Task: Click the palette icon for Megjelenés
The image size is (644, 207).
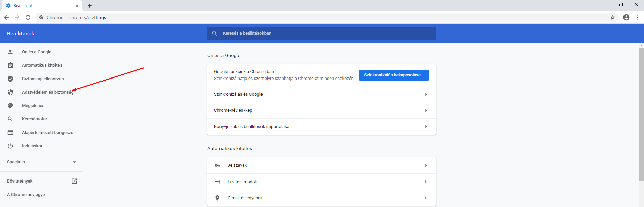Action: click(10, 106)
